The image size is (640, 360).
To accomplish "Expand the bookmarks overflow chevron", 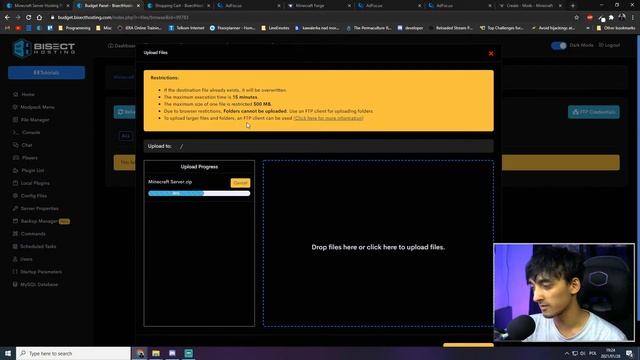I will pyautogui.click(x=588, y=28).
